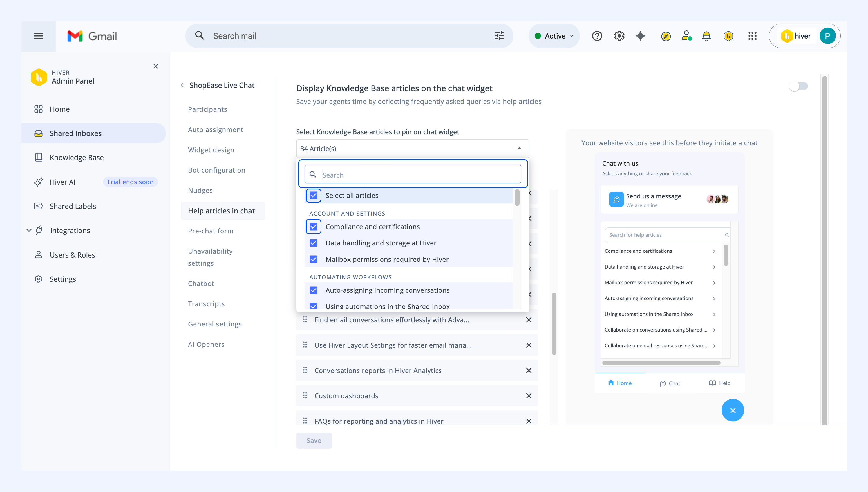The image size is (868, 492).
Task: Open 'Mailbox permissions required by Hiver' preview chevron
Action: tap(714, 283)
